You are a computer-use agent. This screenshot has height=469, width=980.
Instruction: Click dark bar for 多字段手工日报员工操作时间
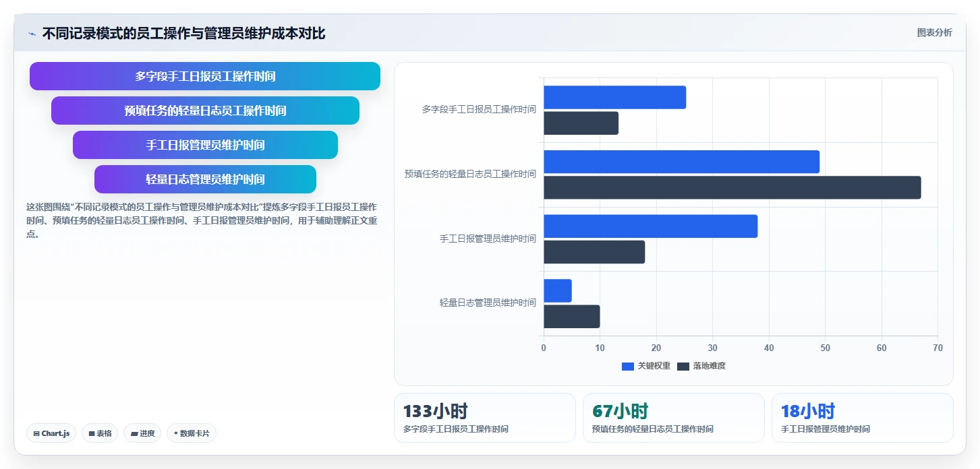click(581, 123)
